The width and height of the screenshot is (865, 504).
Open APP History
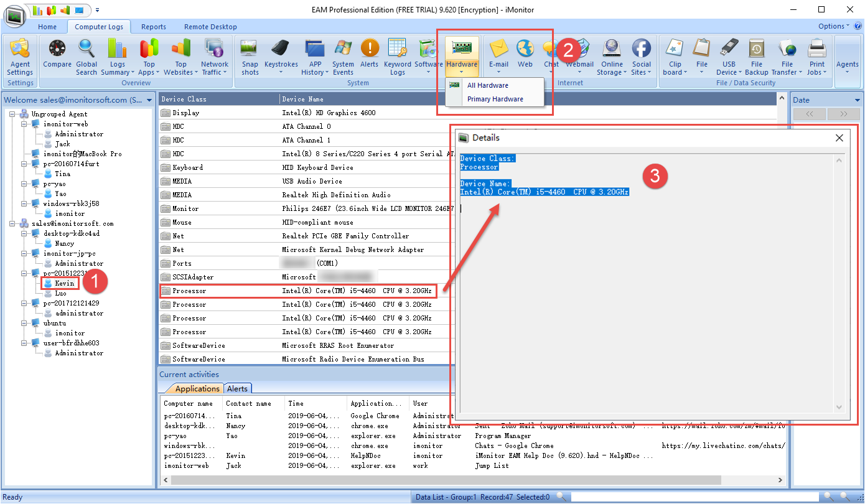click(315, 56)
